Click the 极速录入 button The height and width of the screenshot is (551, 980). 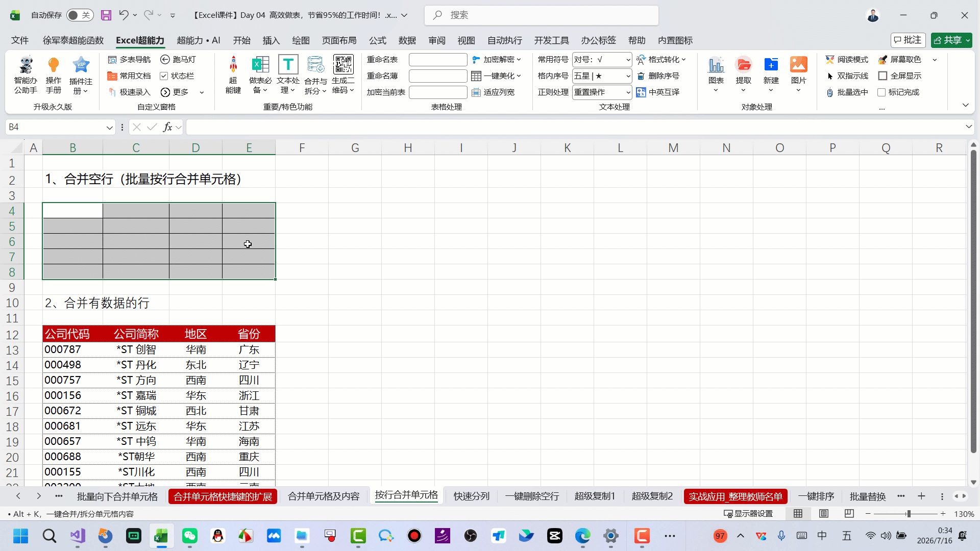129,92
